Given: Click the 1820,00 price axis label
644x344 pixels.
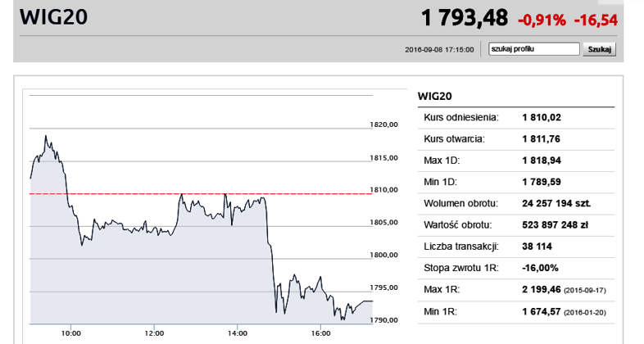Looking at the screenshot, I should click(384, 124).
